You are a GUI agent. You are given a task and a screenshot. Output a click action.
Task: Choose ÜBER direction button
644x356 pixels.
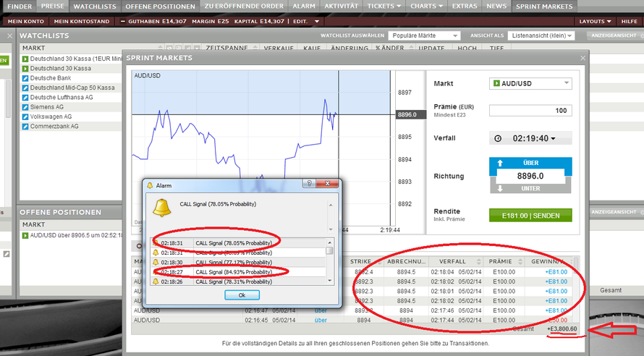point(530,163)
